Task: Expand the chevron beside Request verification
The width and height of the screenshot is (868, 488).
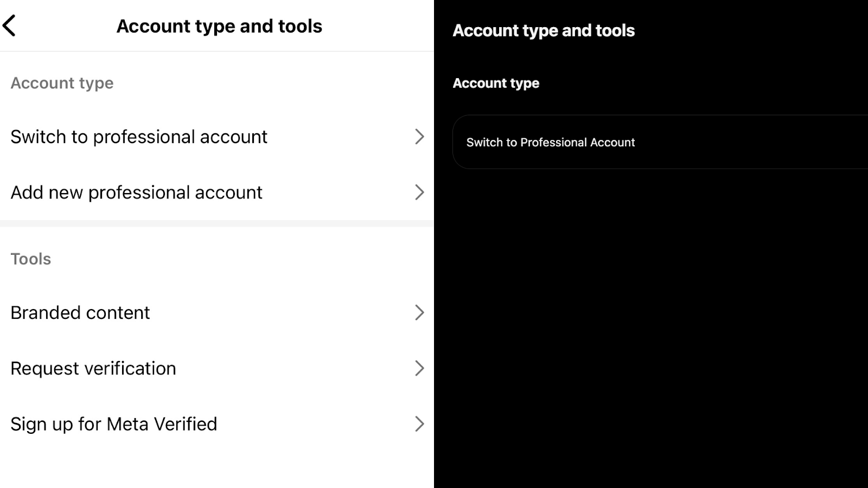Action: pos(419,368)
